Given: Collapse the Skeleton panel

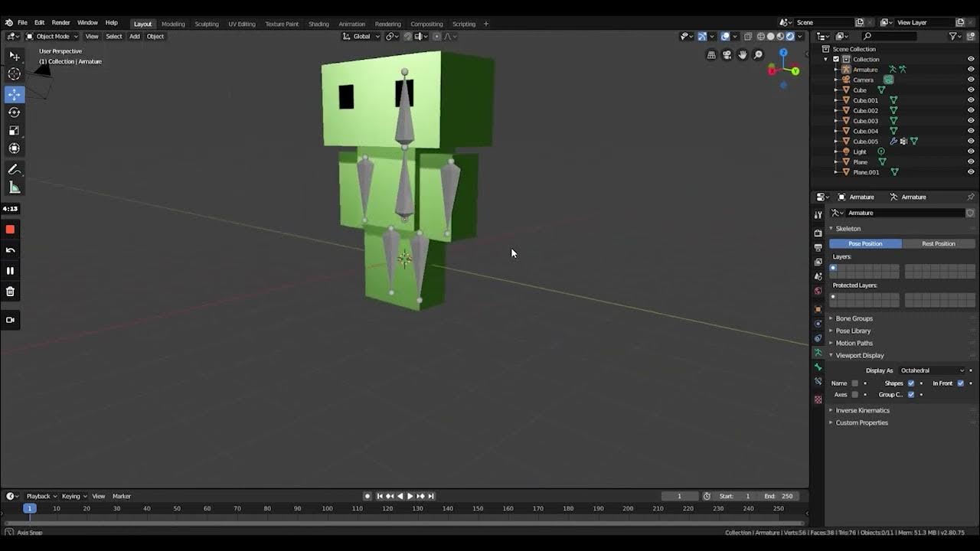Looking at the screenshot, I should 848,229.
